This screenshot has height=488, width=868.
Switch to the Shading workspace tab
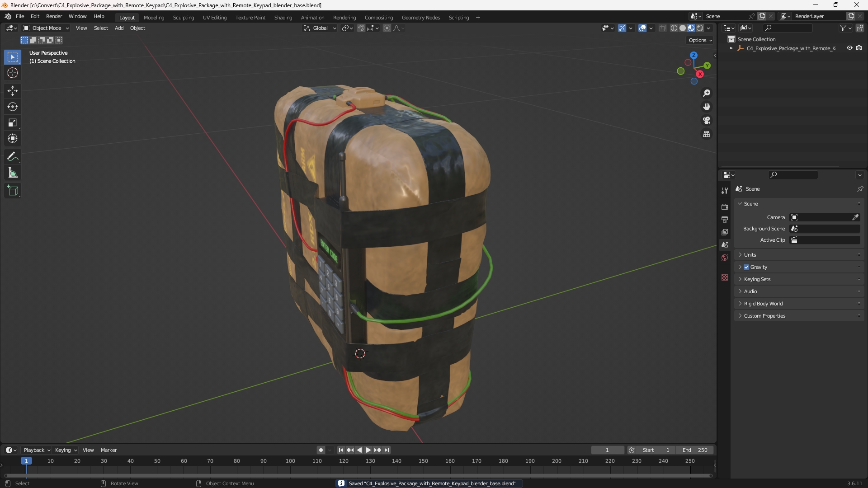283,18
